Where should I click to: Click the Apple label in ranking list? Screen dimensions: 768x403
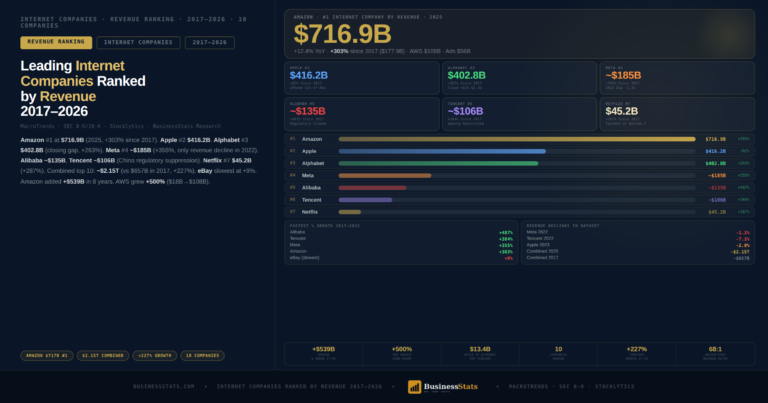tap(309, 151)
